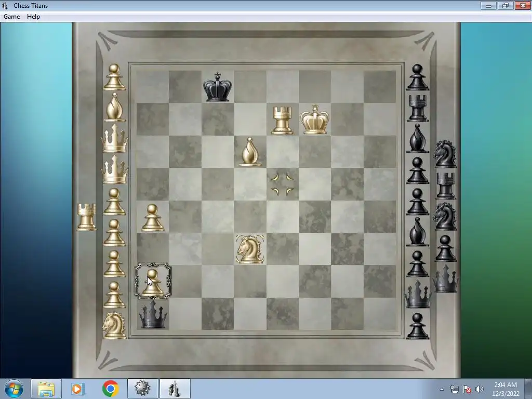Viewport: 532px width, 399px height.
Task: Click the Chess Titans title bar icon
Action: [x=5, y=5]
